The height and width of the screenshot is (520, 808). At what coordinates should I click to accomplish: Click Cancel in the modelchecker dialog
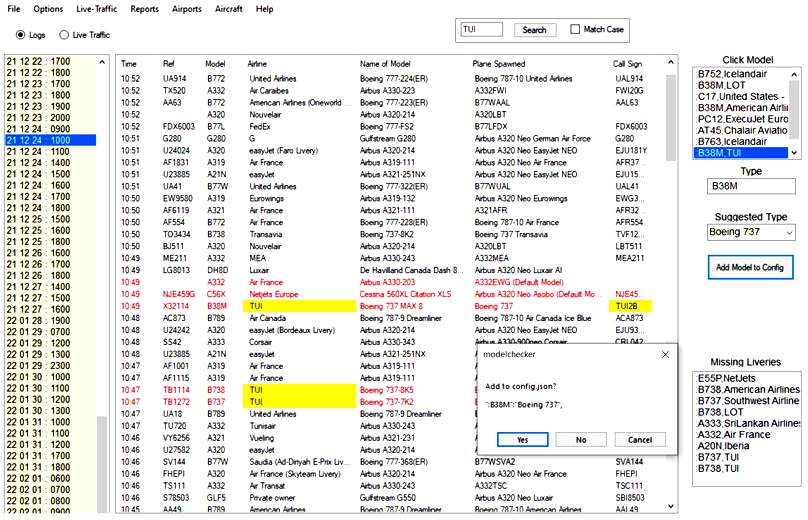click(640, 440)
